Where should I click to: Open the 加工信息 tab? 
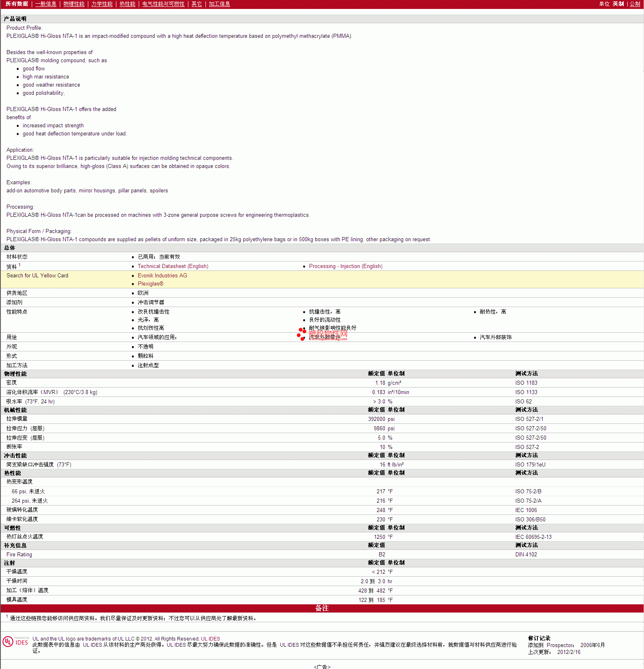click(220, 4)
